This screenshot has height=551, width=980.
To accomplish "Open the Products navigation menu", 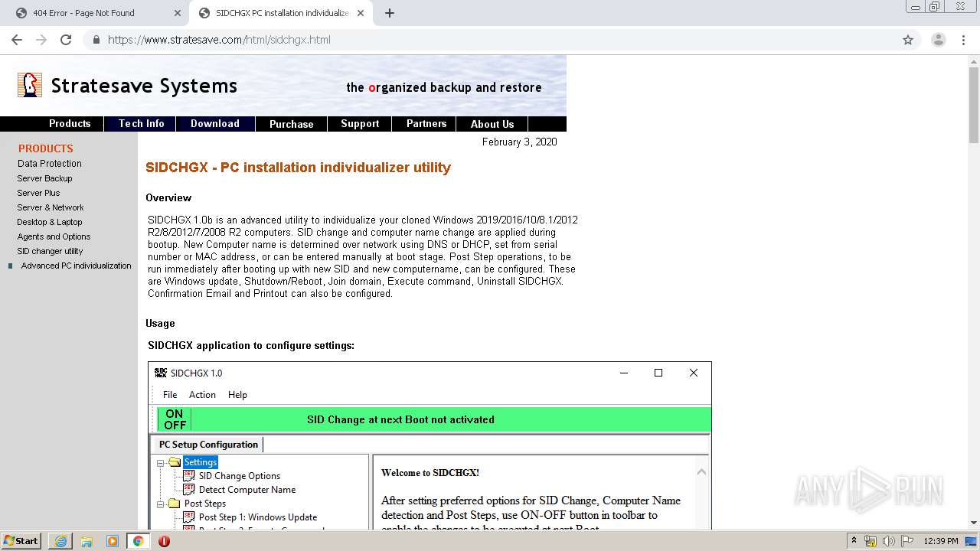I will pos(70,124).
